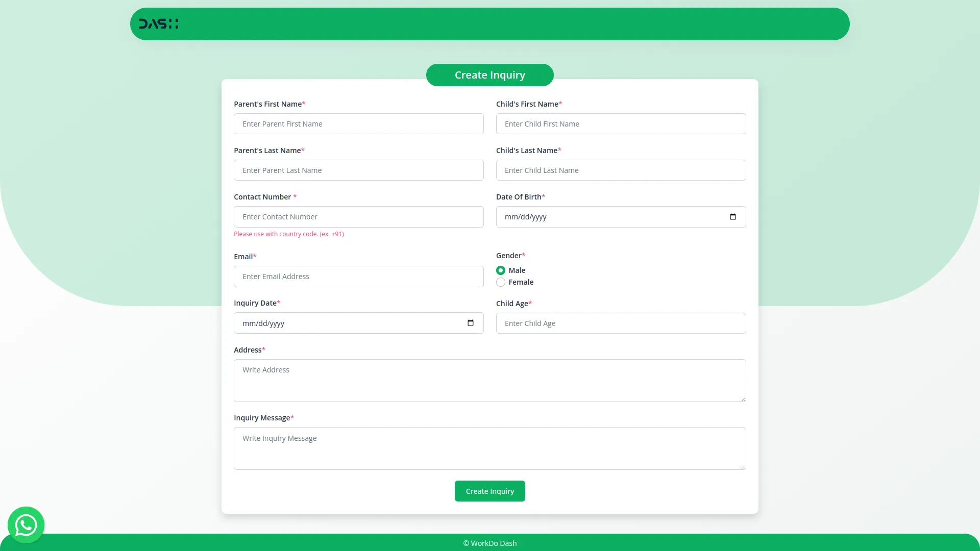Click into the Email Address field

pyautogui.click(x=358, y=277)
